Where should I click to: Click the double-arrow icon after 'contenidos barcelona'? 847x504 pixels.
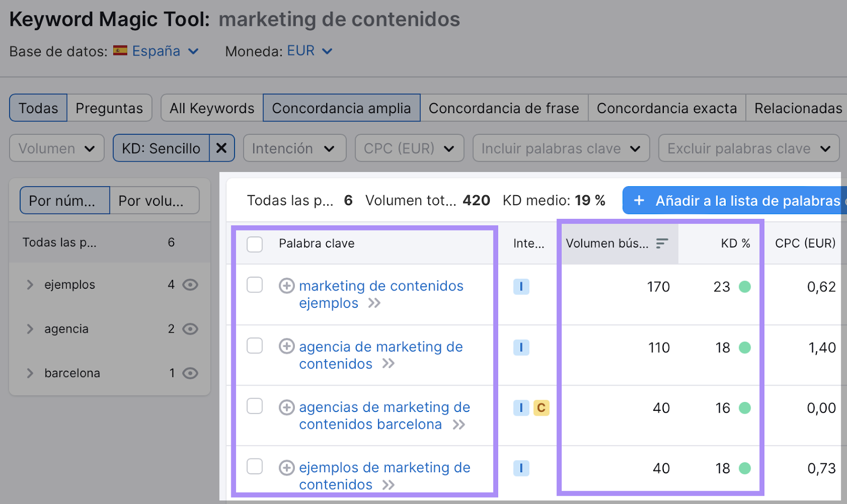[458, 425]
